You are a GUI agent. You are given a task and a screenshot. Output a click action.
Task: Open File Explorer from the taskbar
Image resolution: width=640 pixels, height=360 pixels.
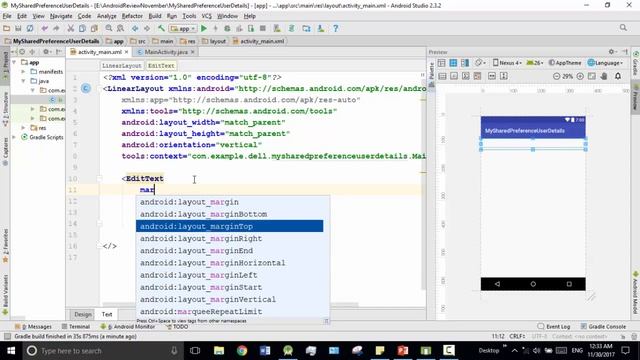coord(219,351)
